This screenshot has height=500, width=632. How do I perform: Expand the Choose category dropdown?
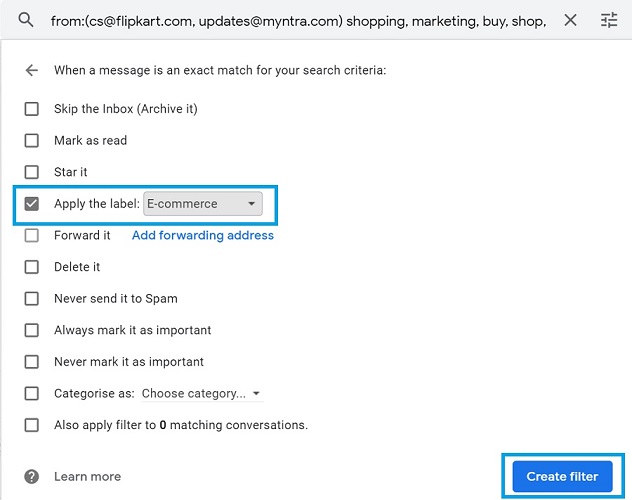coord(202,393)
